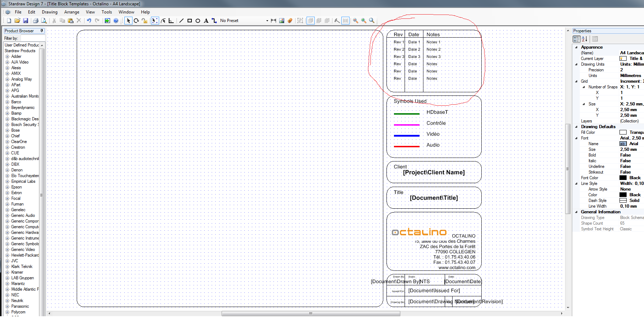Expand the Crestron product tree node

pyautogui.click(x=7, y=147)
